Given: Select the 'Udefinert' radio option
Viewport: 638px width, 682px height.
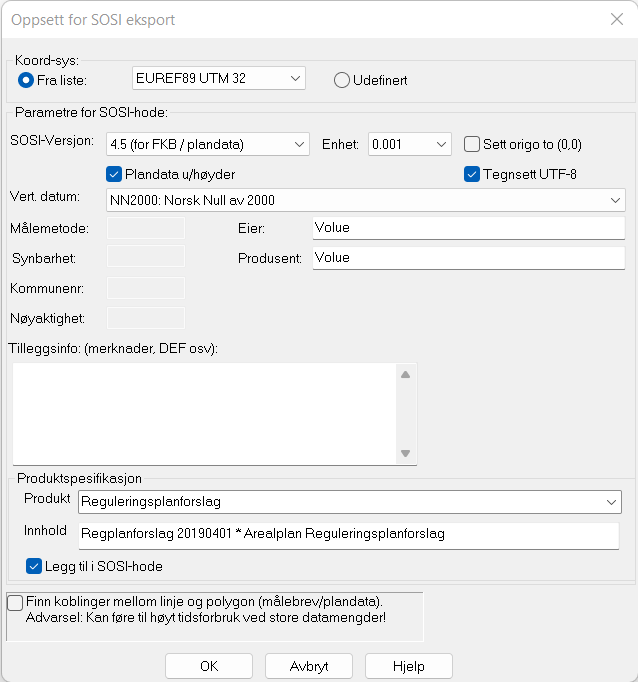Looking at the screenshot, I should click(x=342, y=80).
